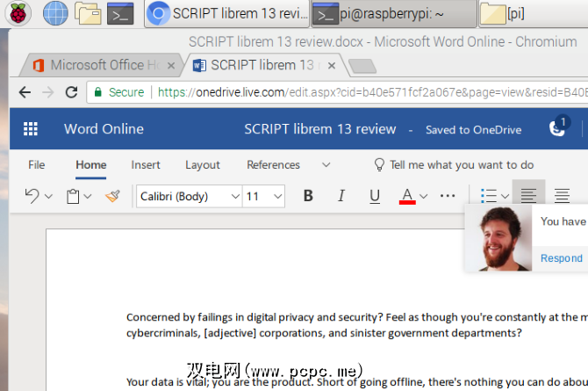This screenshot has width=588, height=391.
Task: Click the 'Concerned by failings' paragraph line
Action: point(356,317)
